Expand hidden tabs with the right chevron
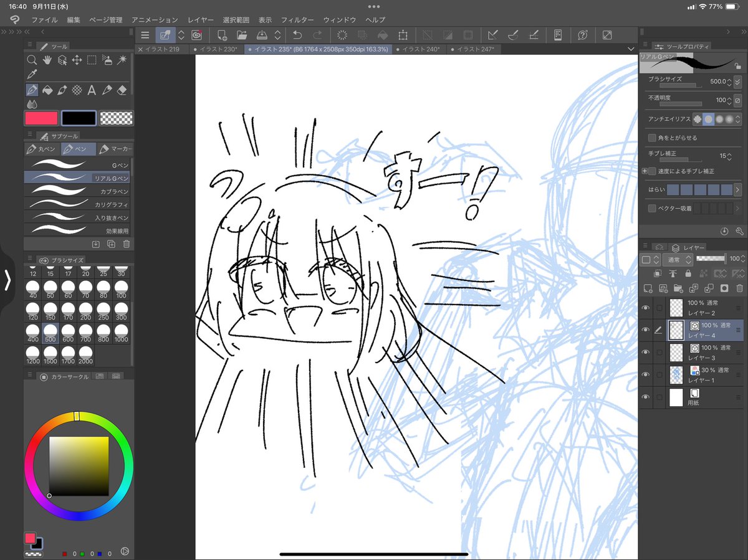The width and height of the screenshot is (748, 560). tap(728, 31)
